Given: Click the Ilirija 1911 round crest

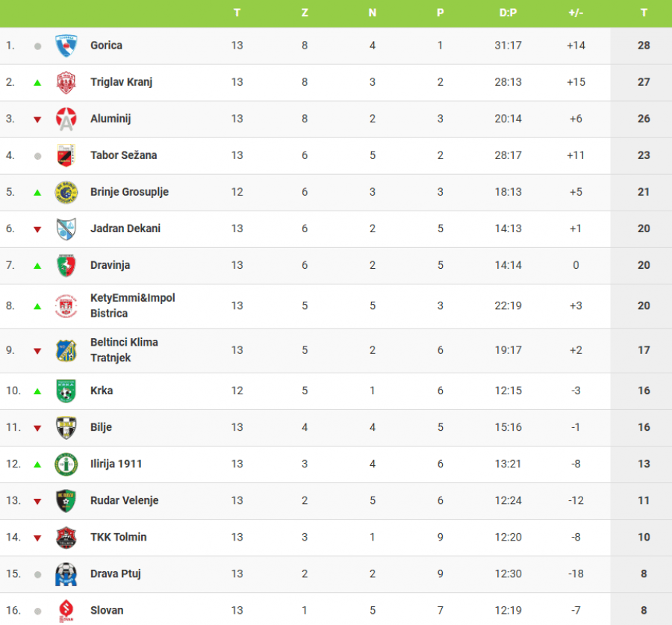Looking at the screenshot, I should (66, 464).
